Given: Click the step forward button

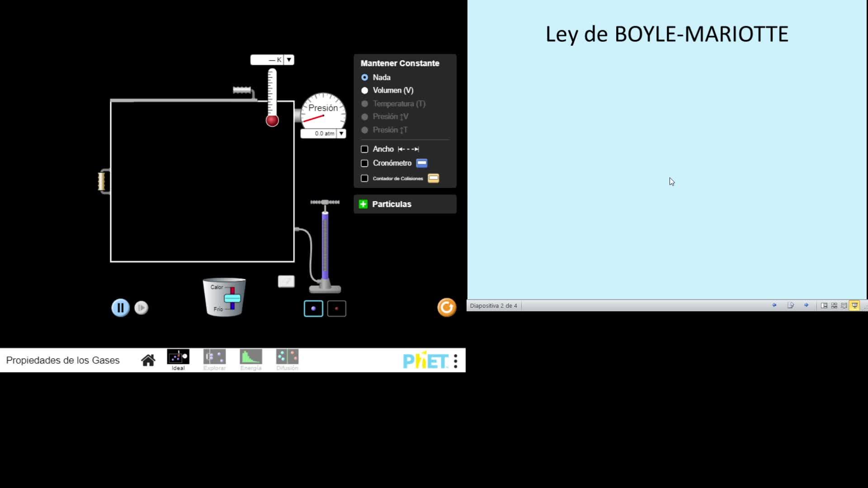Looking at the screenshot, I should [x=141, y=308].
